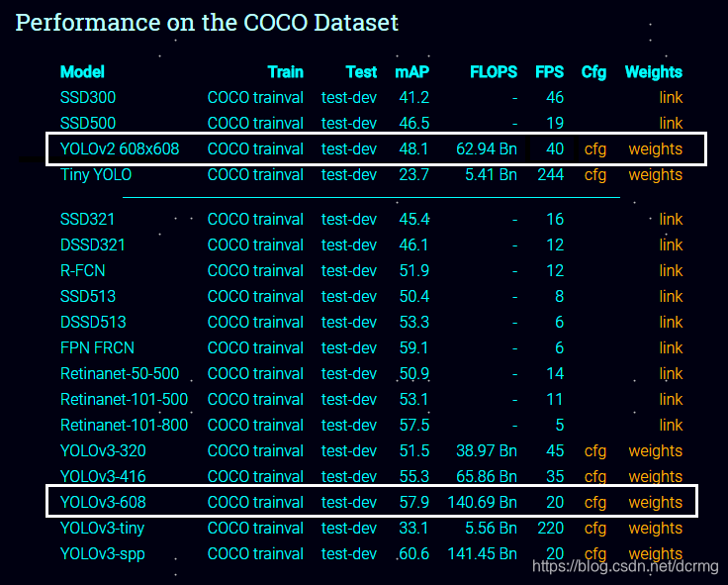Viewport: 728px width, 585px height.
Task: Select the YOLOv3-320 model name
Action: pyautogui.click(x=103, y=451)
